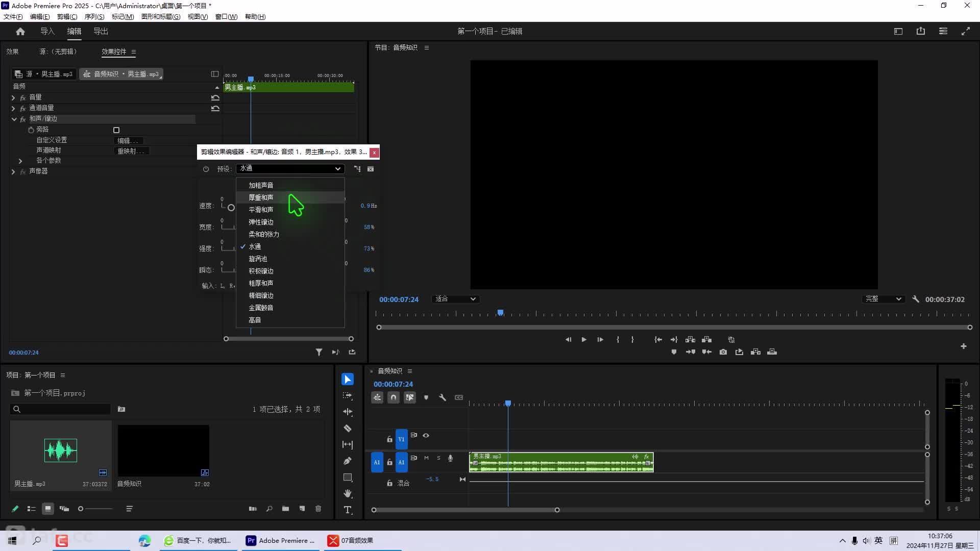The image size is (980, 551).
Task: Open the program monitor Settings wrench
Action: pyautogui.click(x=916, y=299)
